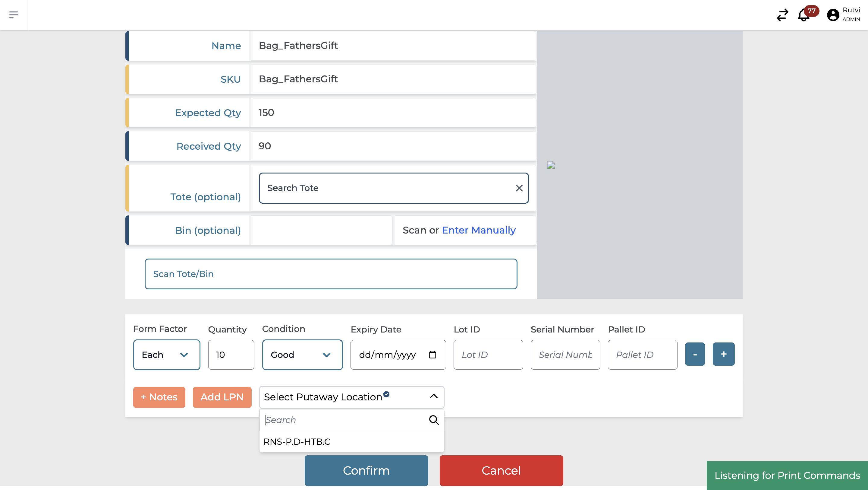Screen dimensions: 868x490
Task: Click the + Notes button
Action: point(159,397)
